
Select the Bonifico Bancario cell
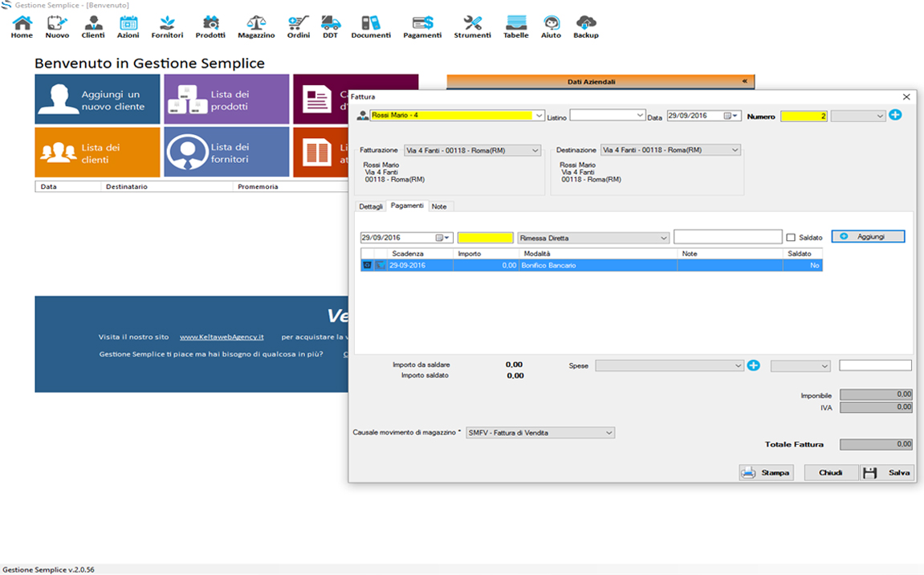(598, 265)
